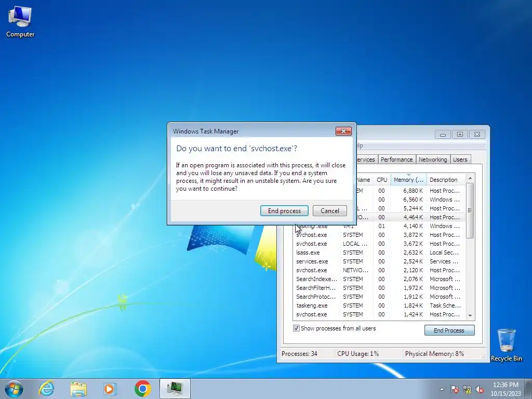Select the row with 6,560 K memory
532x399 pixels.
pos(410,199)
